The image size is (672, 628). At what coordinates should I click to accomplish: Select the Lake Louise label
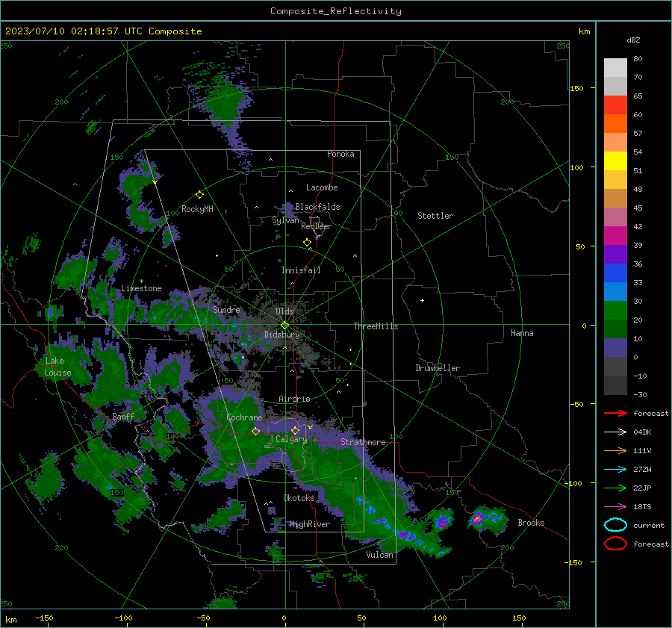click(57, 367)
